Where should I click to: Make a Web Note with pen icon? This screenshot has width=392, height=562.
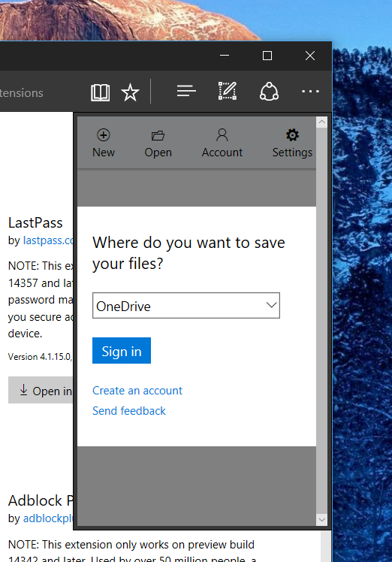tap(228, 91)
